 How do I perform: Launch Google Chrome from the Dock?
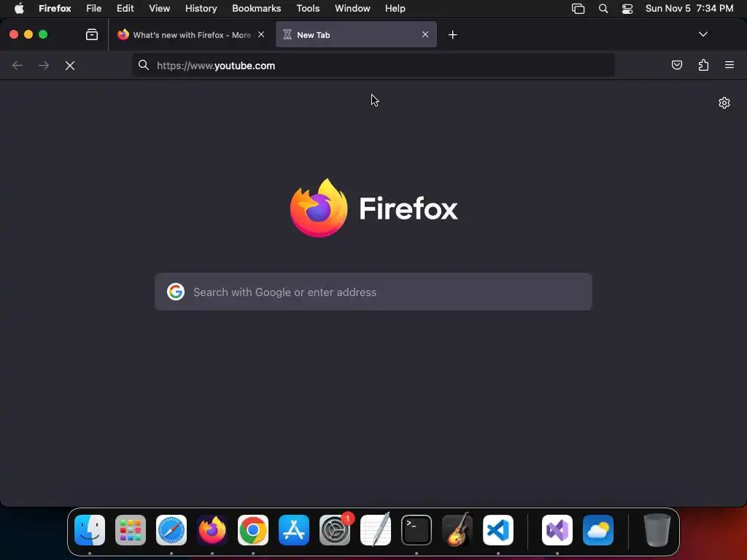click(x=253, y=530)
